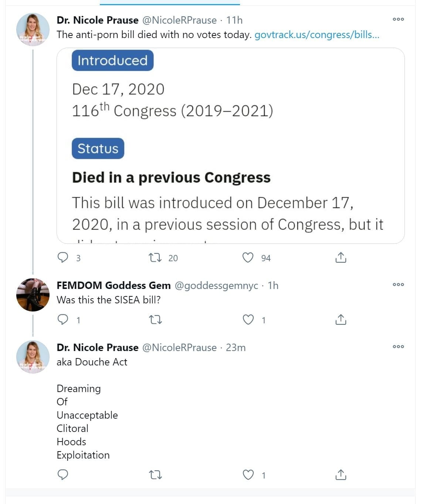The image size is (423, 504).
Task: Open more options on goddessgemnyc's tweet
Action: click(x=398, y=285)
